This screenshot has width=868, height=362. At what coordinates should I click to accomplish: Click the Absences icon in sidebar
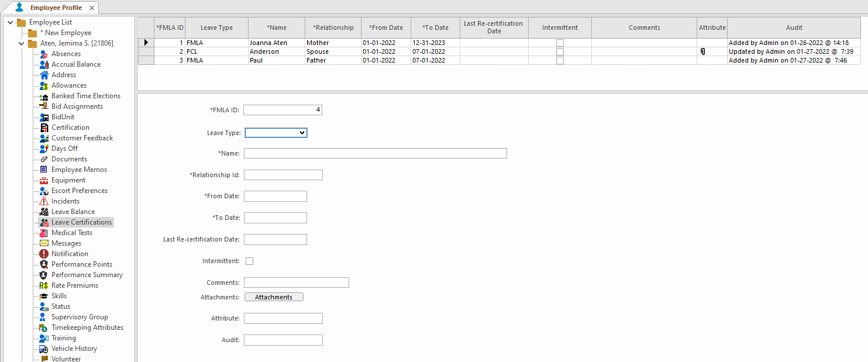click(x=44, y=54)
